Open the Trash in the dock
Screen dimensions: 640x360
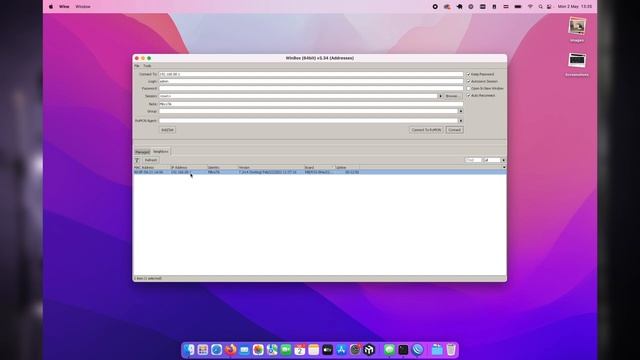coord(451,350)
